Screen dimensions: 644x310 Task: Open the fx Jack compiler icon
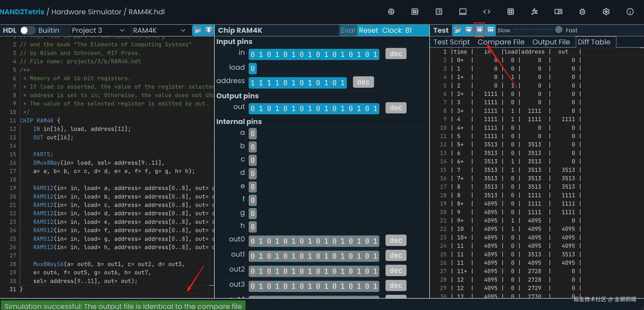[x=534, y=12]
